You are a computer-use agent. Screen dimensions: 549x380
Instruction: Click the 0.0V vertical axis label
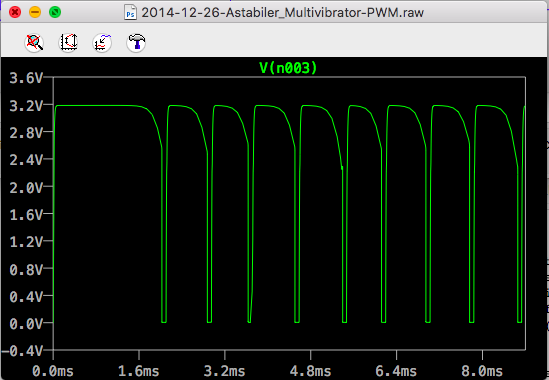pyautogui.click(x=26, y=324)
